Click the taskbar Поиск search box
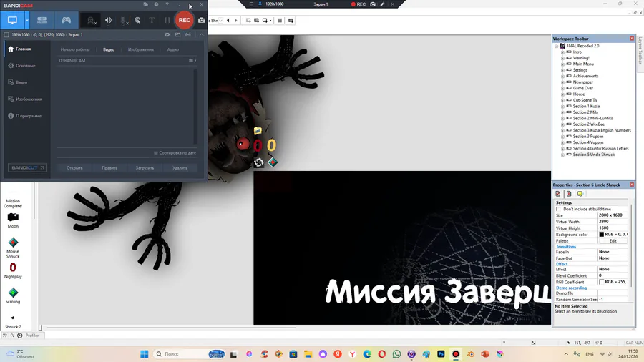This screenshot has height=362, width=644. coord(190,354)
